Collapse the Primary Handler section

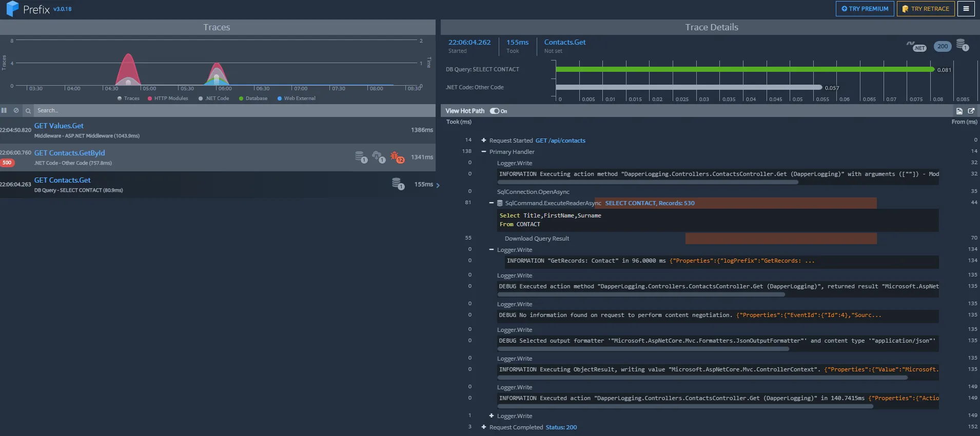pyautogui.click(x=483, y=152)
